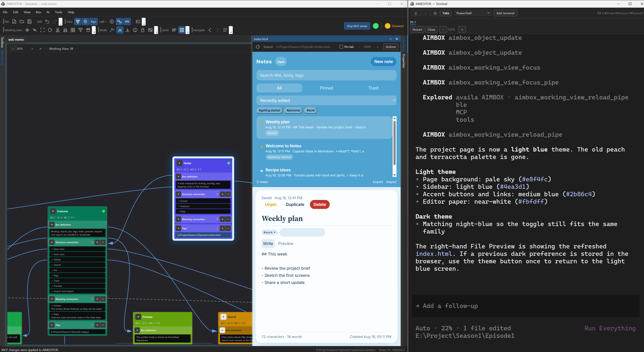Click the exclamation circle icon in Mode toolbar
This screenshot has height=352, width=644.
tap(135, 30)
